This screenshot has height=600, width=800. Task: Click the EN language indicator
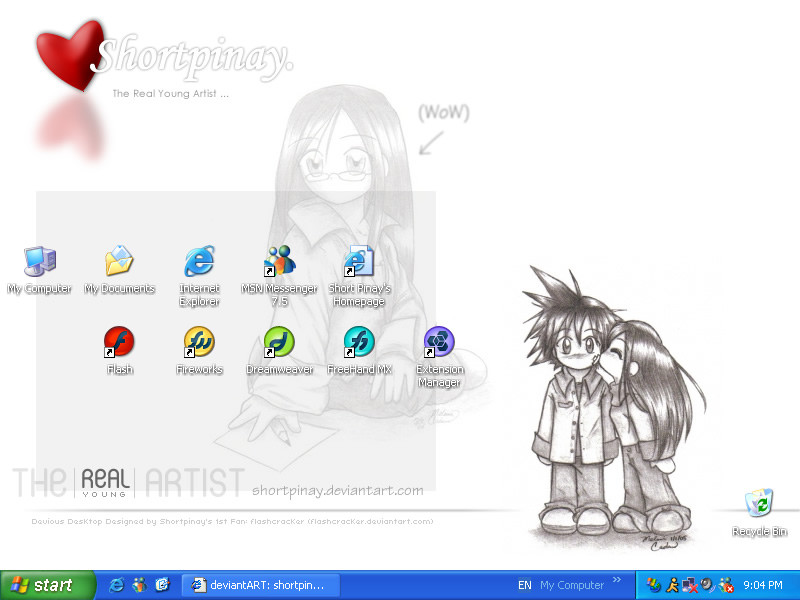524,585
